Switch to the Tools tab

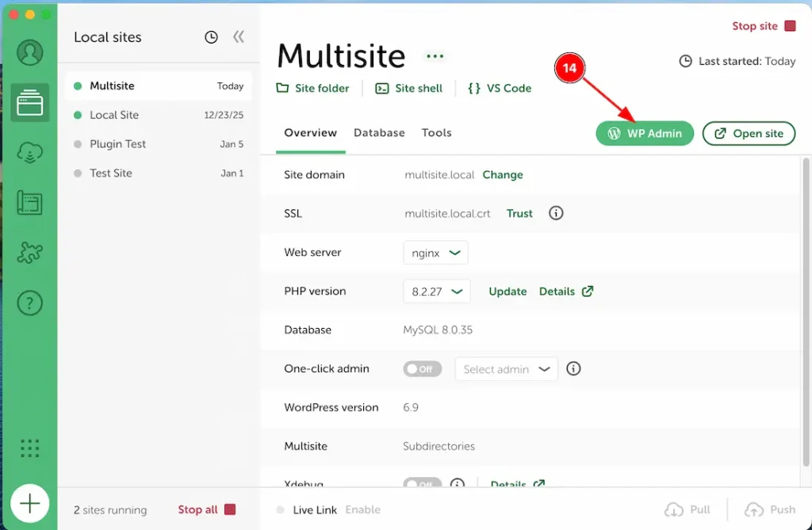pyautogui.click(x=436, y=133)
